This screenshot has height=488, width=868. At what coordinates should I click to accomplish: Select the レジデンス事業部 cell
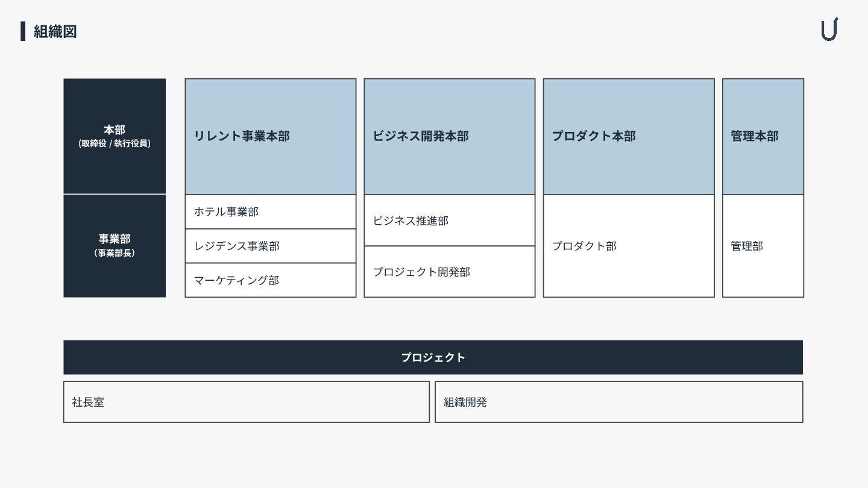click(270, 246)
